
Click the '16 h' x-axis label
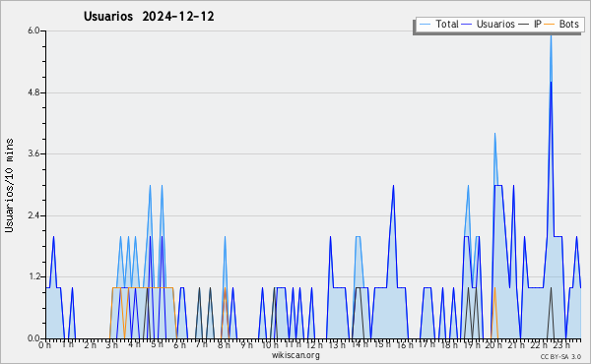pyautogui.click(x=405, y=344)
